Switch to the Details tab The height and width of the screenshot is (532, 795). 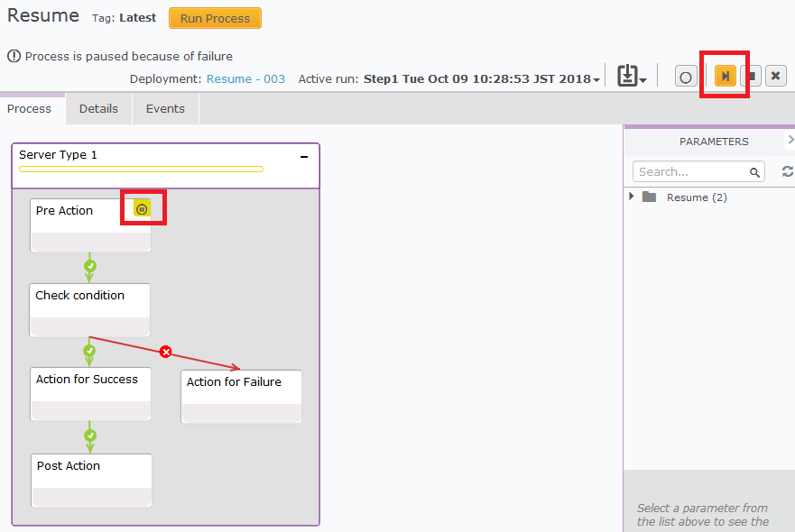pos(99,109)
